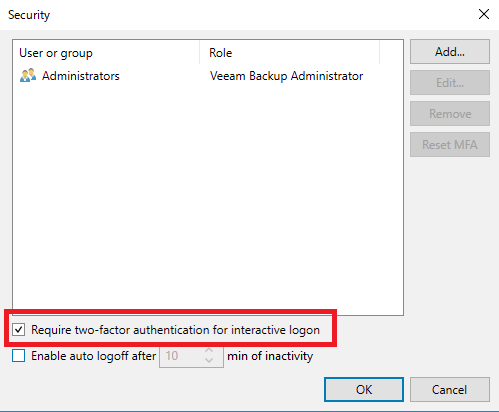Click the two-factor authentication label text
Image resolution: width=499 pixels, height=412 pixels.
(176, 330)
